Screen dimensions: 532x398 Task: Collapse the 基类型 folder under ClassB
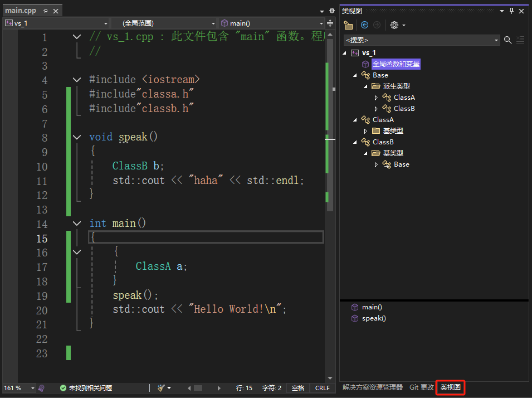click(x=366, y=153)
